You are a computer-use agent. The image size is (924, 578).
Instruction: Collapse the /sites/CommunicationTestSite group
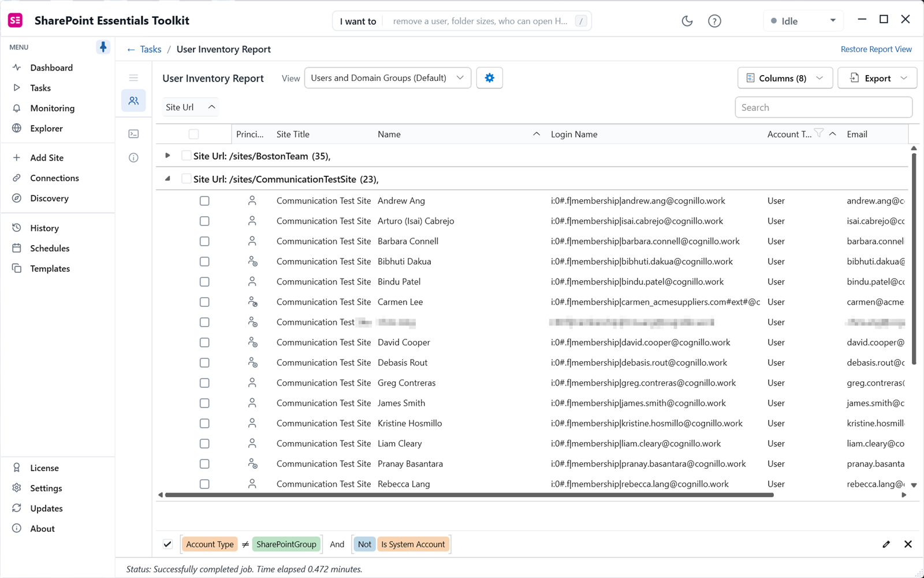[167, 179]
